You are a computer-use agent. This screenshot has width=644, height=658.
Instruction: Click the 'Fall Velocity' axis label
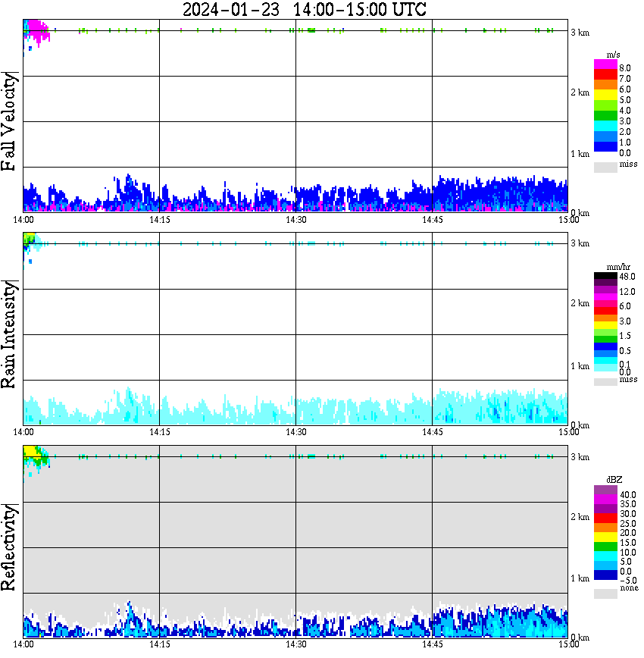point(8,121)
